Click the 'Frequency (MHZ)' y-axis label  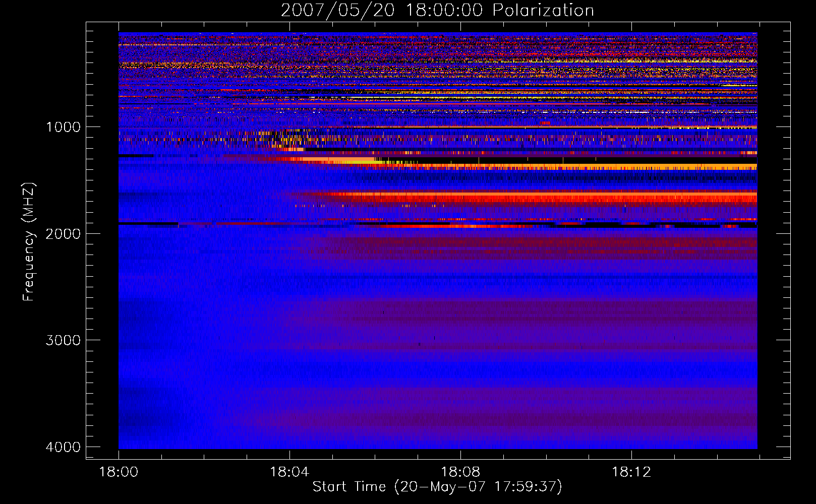29,242
